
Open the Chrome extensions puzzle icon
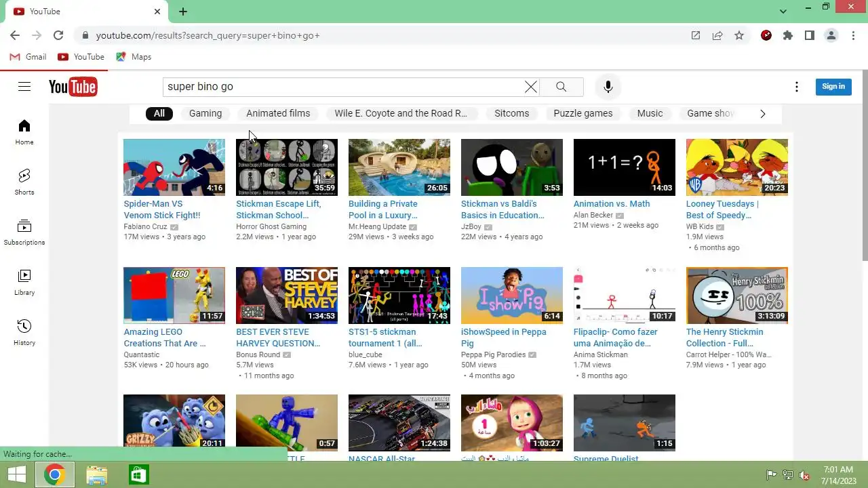tap(788, 35)
